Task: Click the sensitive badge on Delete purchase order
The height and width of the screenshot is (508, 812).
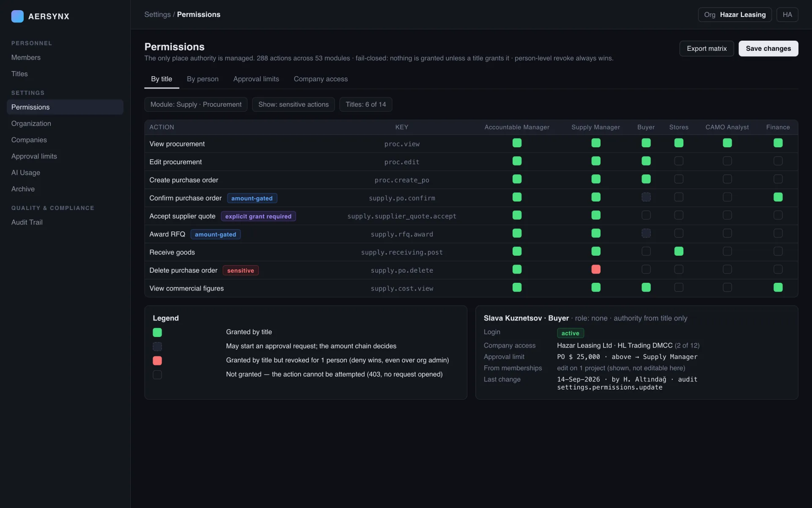Action: [x=240, y=271]
